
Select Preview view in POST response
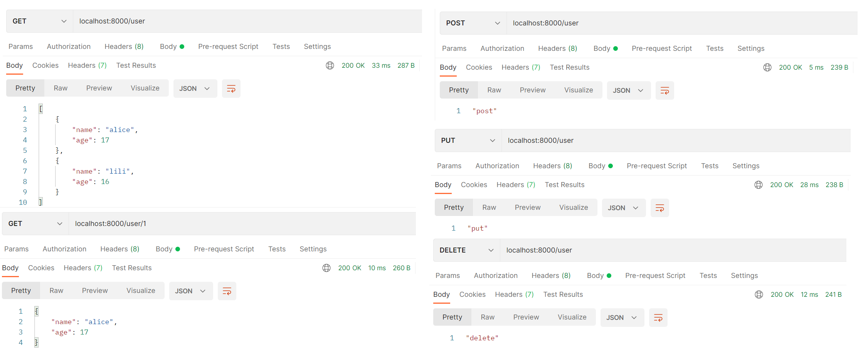coord(533,90)
